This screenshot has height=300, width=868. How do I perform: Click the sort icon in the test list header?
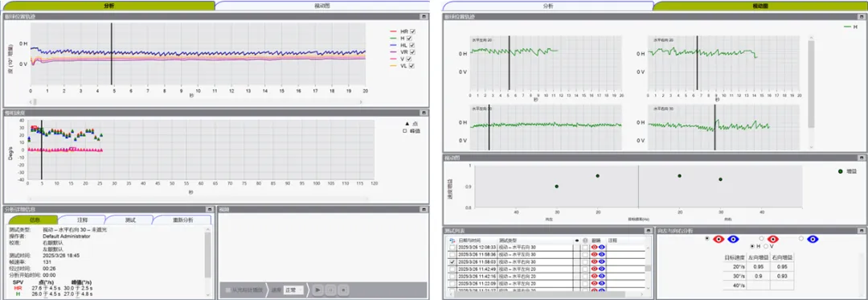click(452, 240)
